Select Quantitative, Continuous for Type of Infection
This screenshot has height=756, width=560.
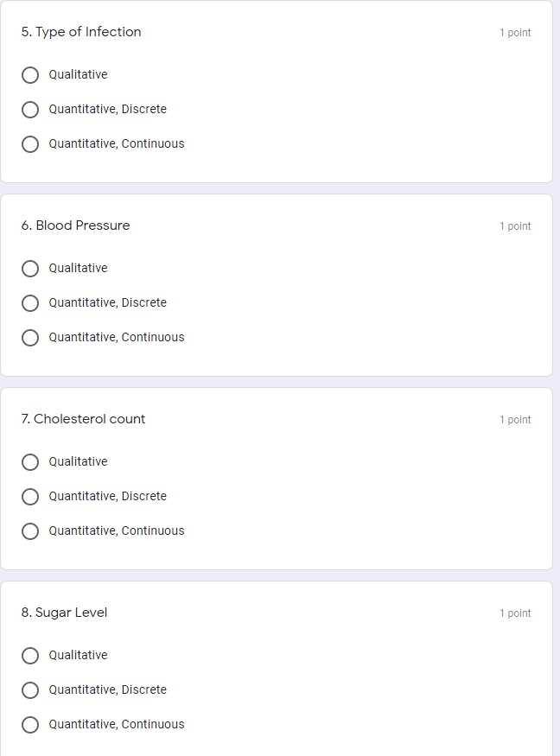[x=30, y=144]
